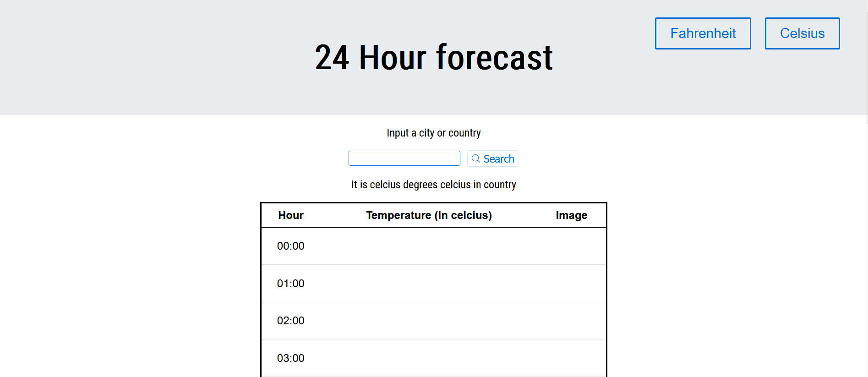Click the empty image cell for 01:00
Viewport: 868px width, 377px height.
tap(571, 284)
